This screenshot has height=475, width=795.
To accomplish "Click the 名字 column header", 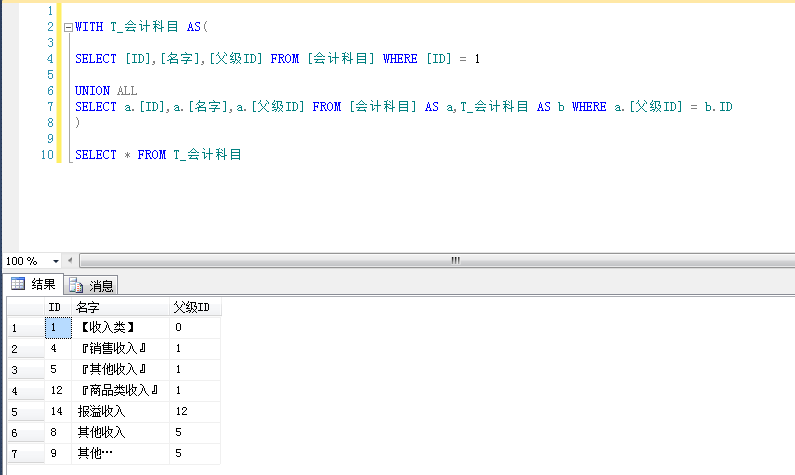I will (x=120, y=307).
